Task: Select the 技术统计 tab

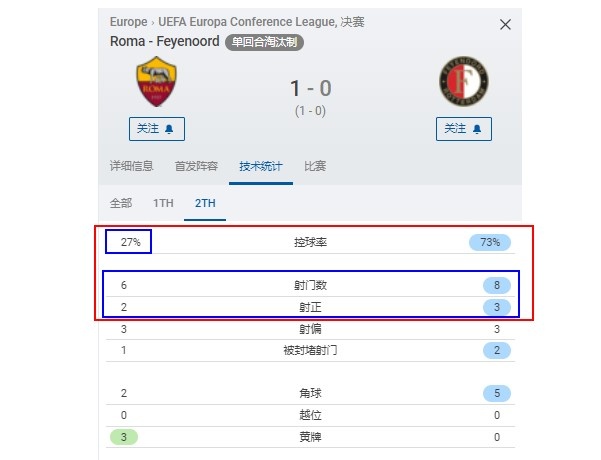Action: coord(261,166)
